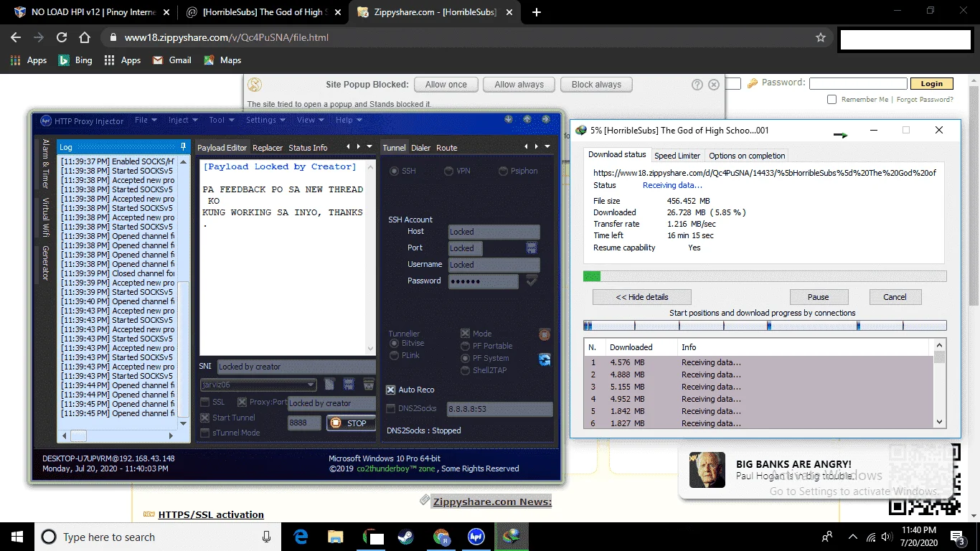Click the rightmost round icon in Injector title

[x=547, y=119]
